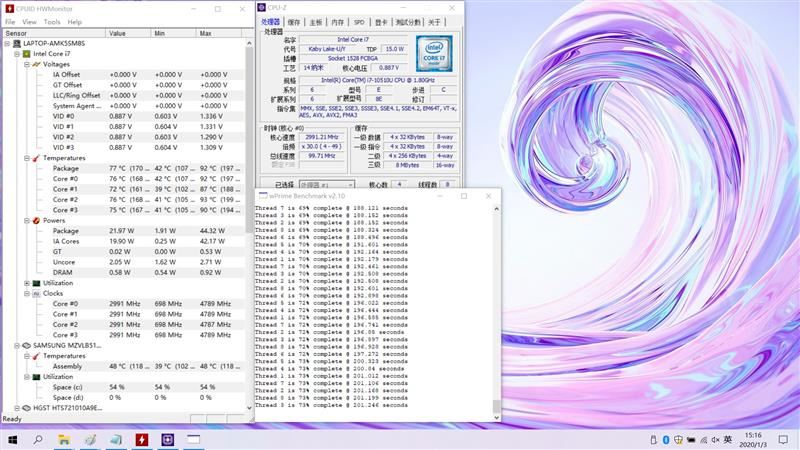Click the Intel Core i7 logo badge in CPU-Z
Image resolution: width=800 pixels, height=450 pixels.
coord(434,54)
